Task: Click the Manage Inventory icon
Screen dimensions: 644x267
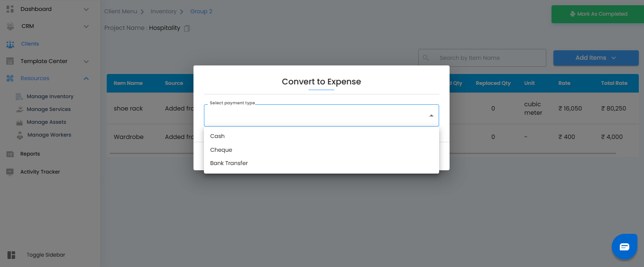Action: click(19, 97)
